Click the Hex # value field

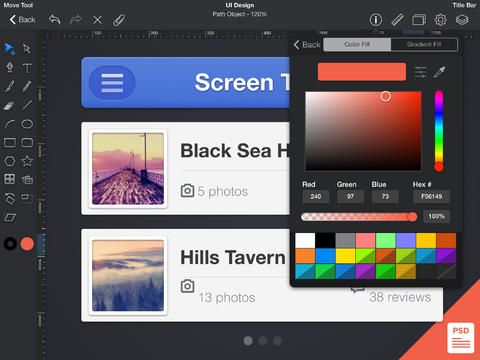431,197
